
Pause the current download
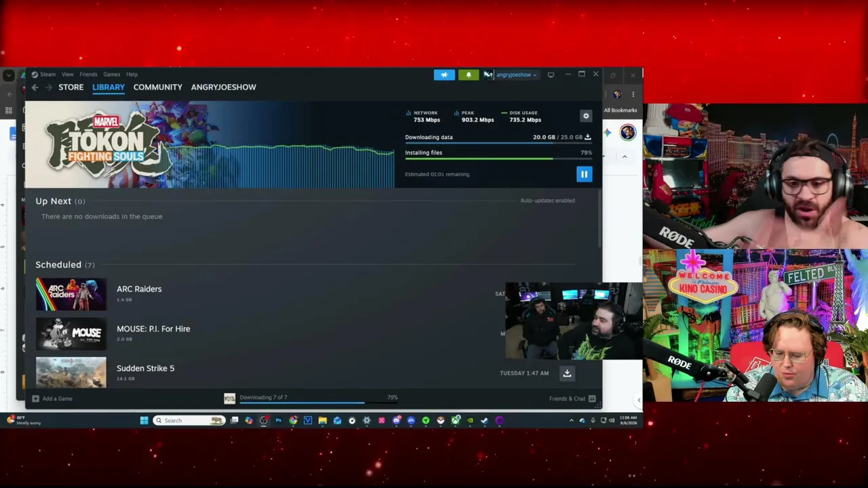pos(584,174)
